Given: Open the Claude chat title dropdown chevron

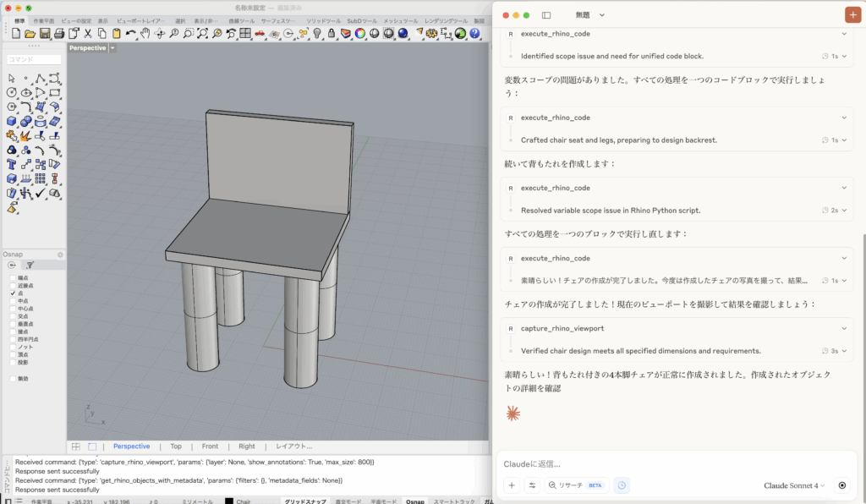Looking at the screenshot, I should pyautogui.click(x=602, y=15).
